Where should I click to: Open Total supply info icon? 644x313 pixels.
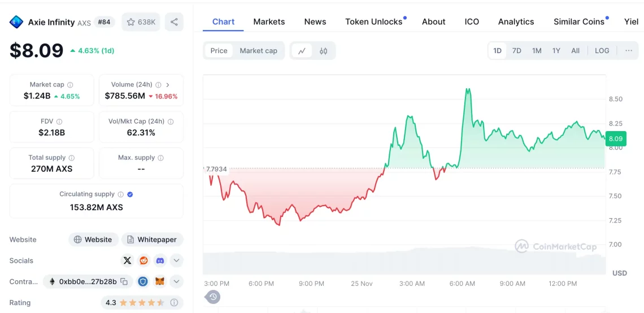72,158
